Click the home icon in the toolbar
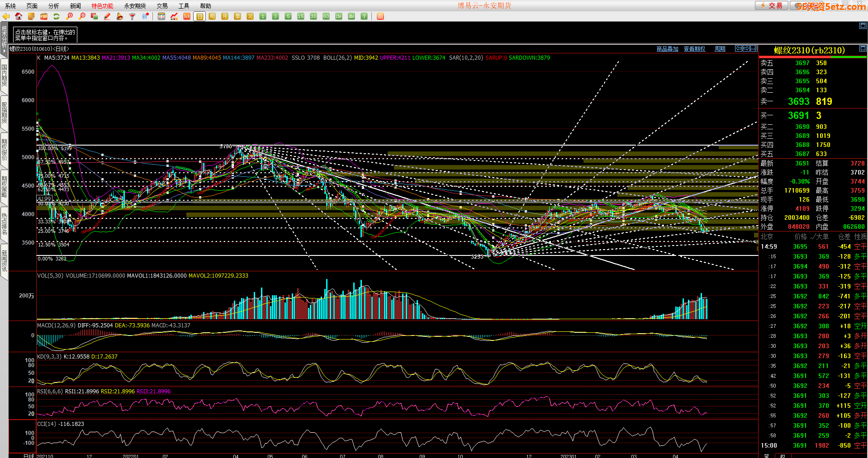 click(x=19, y=16)
